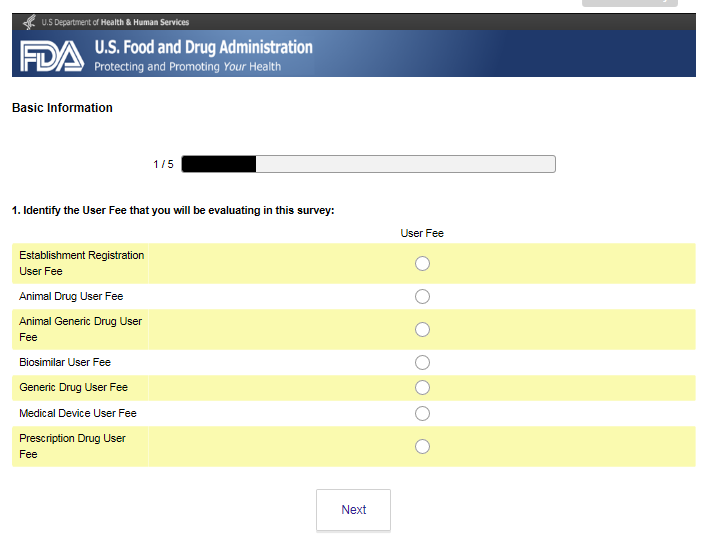Viewport: 711px width, 557px height.
Task: Select the Prescription Drug User Fee radio button
Action: (x=422, y=446)
